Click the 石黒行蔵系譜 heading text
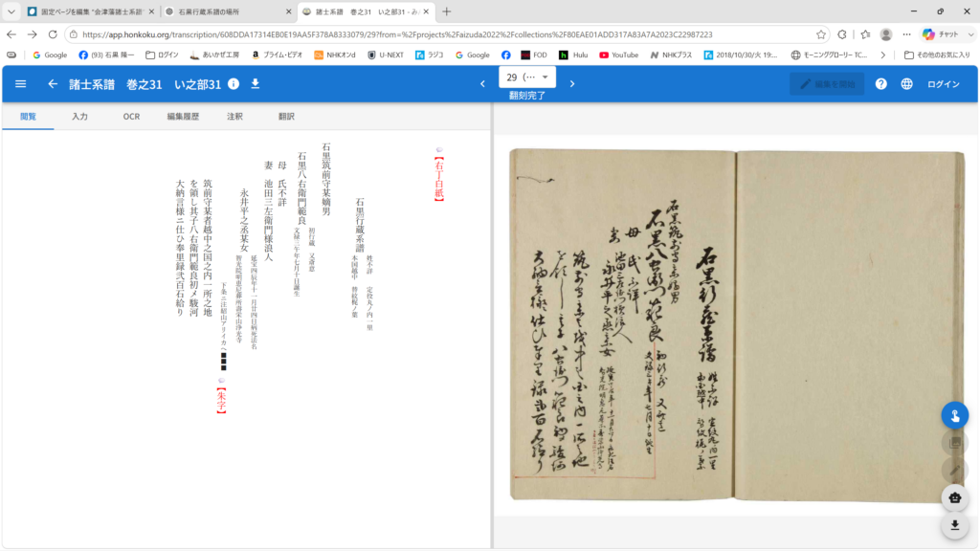Viewport: 980px width, 551px height. tap(360, 226)
